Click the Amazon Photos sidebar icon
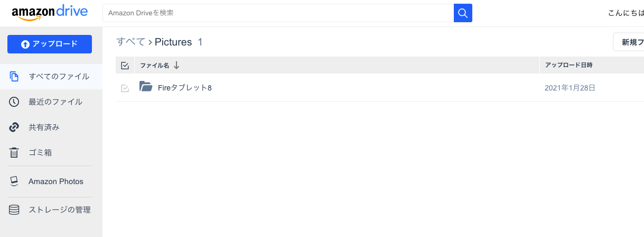 point(15,181)
